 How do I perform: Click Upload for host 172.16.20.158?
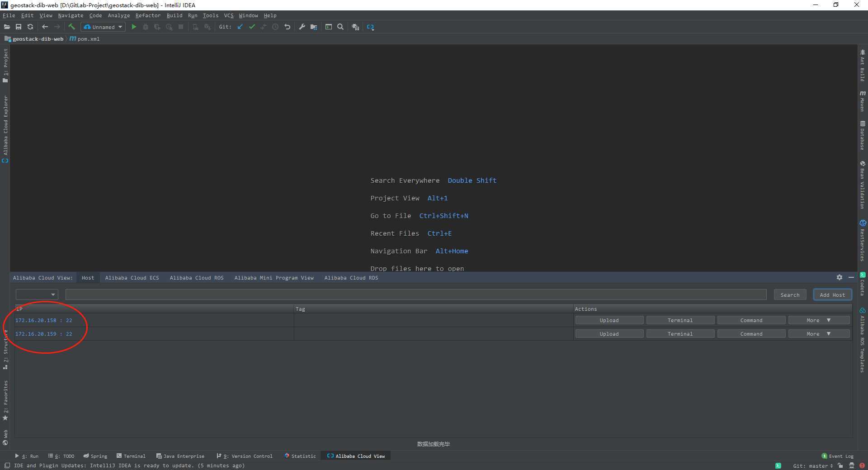click(609, 320)
